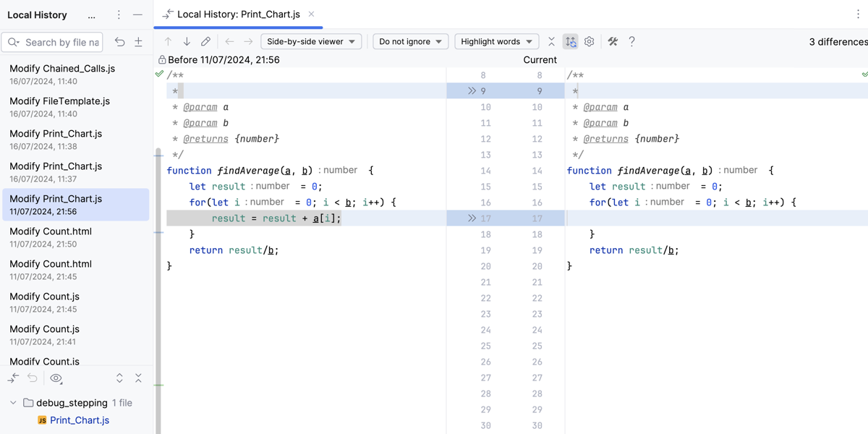Click the read-only lock icon beside Before

pyautogui.click(x=162, y=60)
